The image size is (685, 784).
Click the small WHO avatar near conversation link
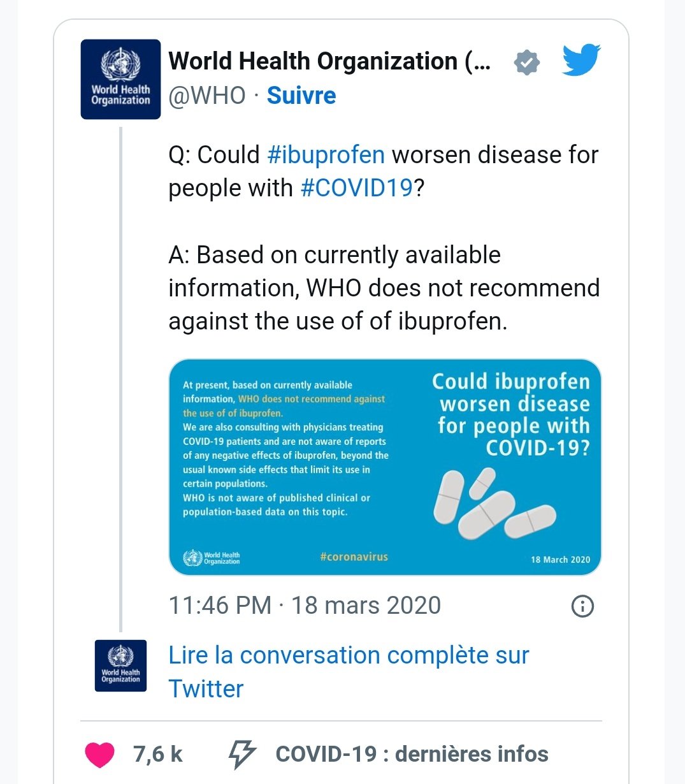click(120, 665)
